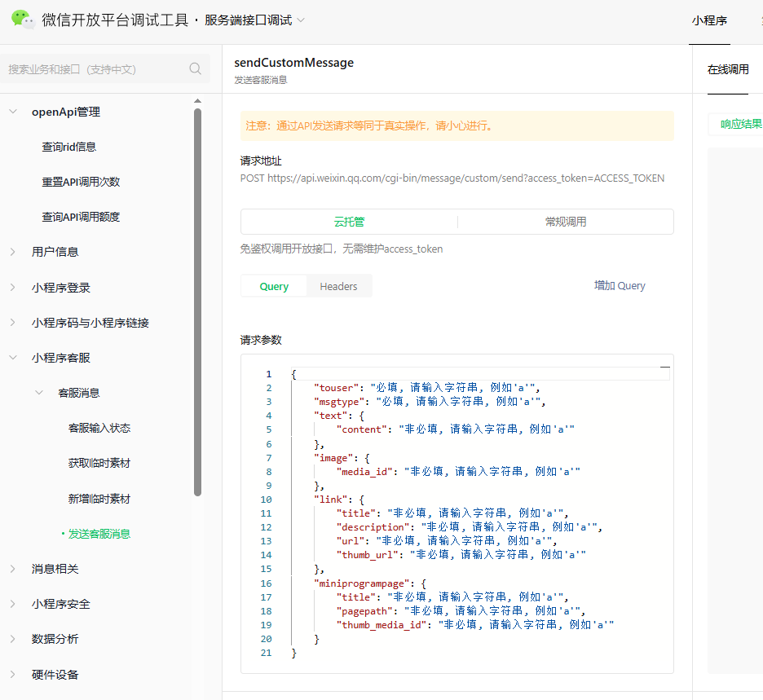Open 查询rid信息 API item

69,147
